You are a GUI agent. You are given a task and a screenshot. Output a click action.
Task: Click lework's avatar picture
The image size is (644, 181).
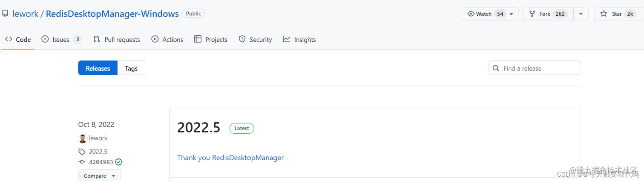(x=83, y=138)
